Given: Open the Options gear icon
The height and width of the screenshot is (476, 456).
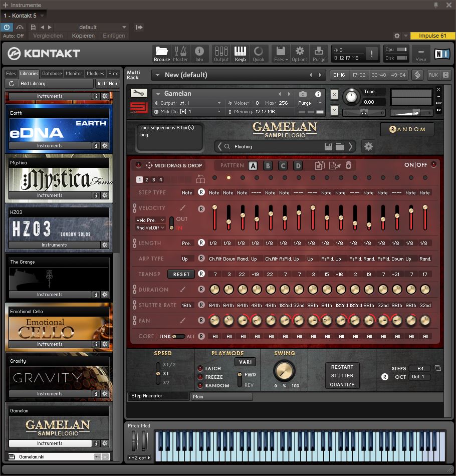Looking at the screenshot, I should point(300,54).
